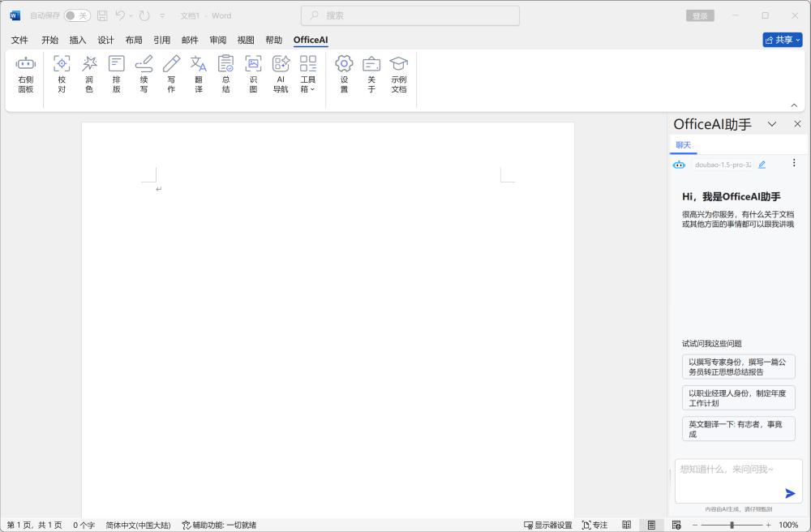Switch to read mode view in status bar
This screenshot has width=811, height=532.
tap(626, 525)
